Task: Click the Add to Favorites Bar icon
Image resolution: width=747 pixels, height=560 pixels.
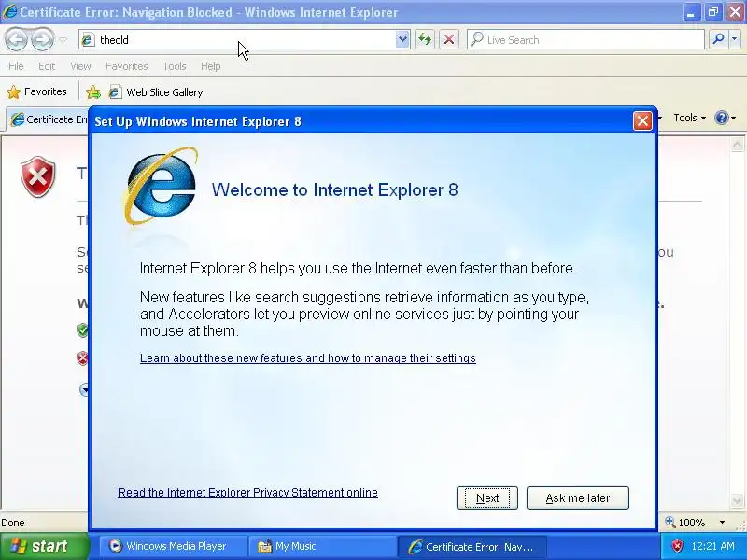Action: pyautogui.click(x=93, y=91)
